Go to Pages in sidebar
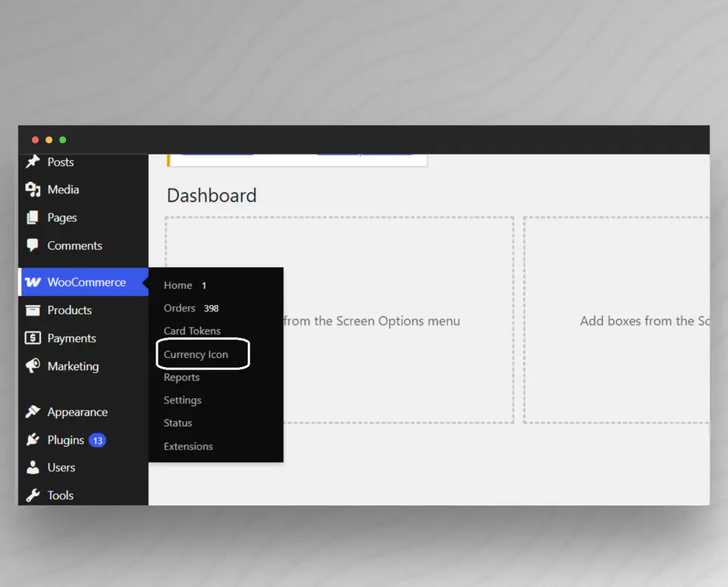 [62, 218]
